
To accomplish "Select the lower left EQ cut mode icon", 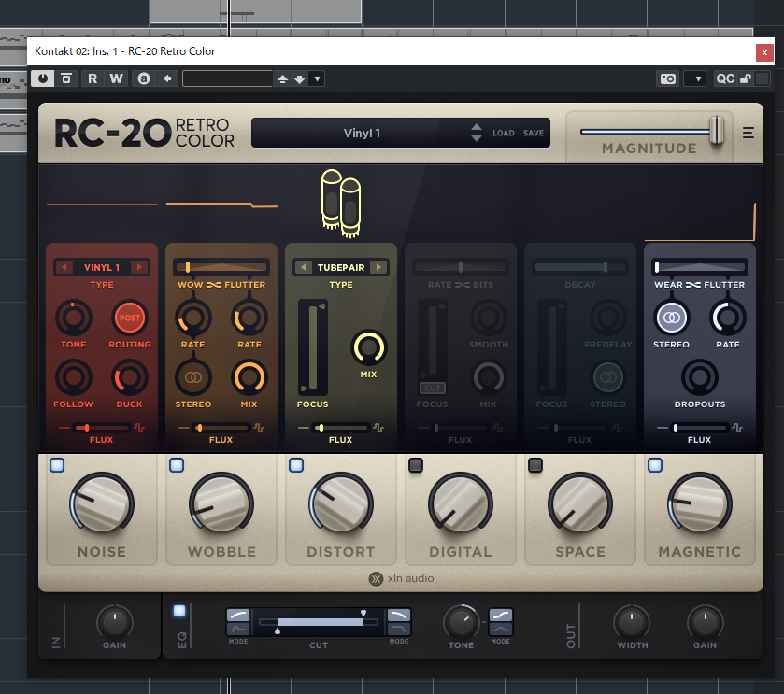I will click(x=238, y=629).
